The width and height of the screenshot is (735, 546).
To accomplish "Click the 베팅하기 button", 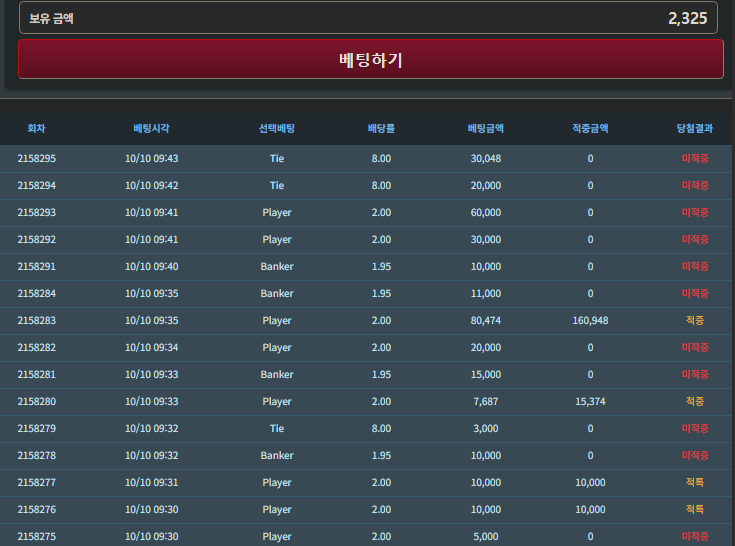I will [371, 59].
